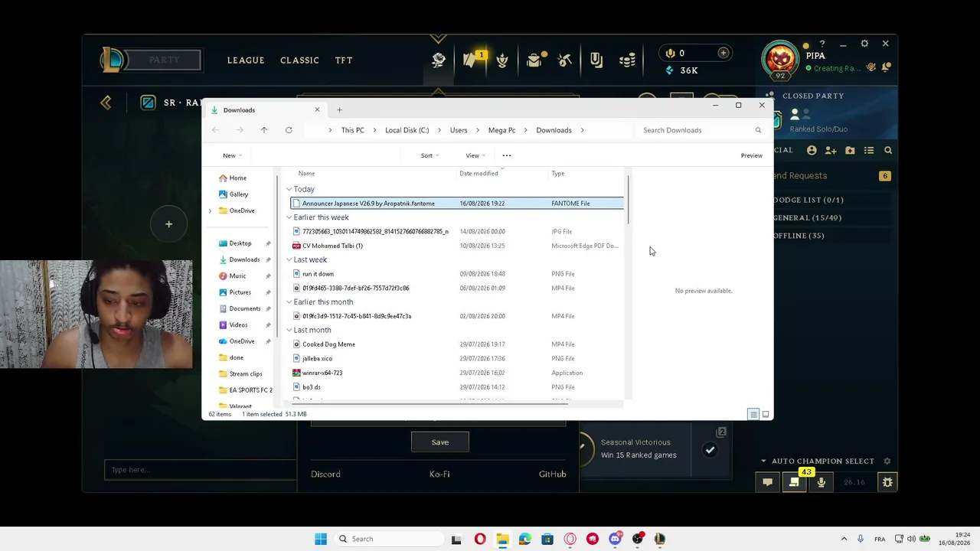
Task: Click the League chat Type here field
Action: click(x=201, y=470)
